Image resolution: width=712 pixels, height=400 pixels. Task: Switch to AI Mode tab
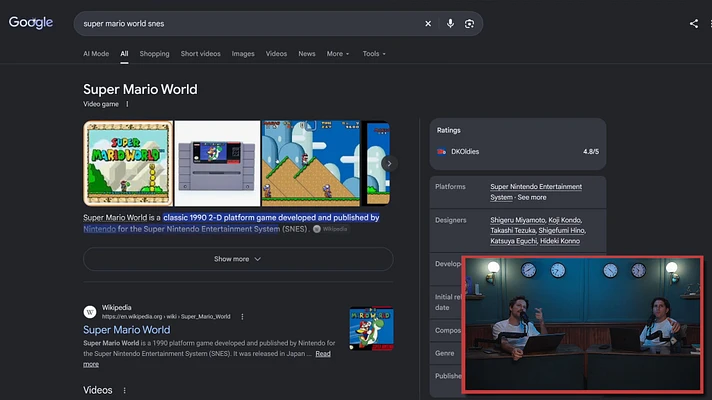click(96, 54)
